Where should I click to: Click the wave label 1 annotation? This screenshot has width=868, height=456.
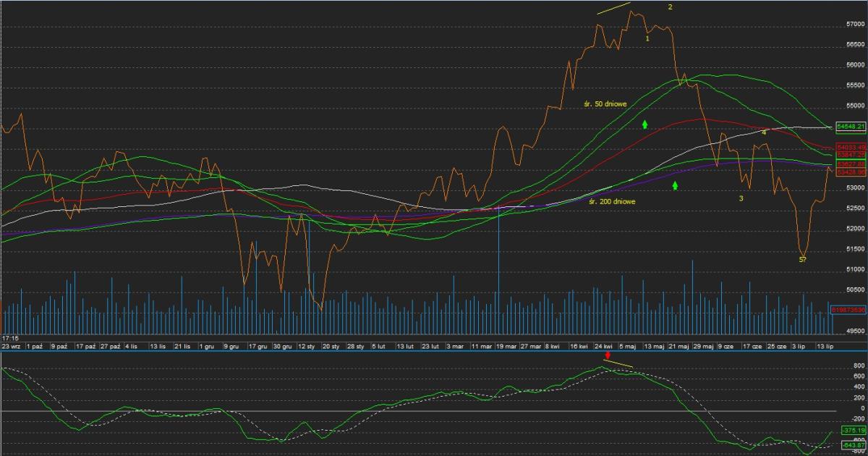point(647,38)
